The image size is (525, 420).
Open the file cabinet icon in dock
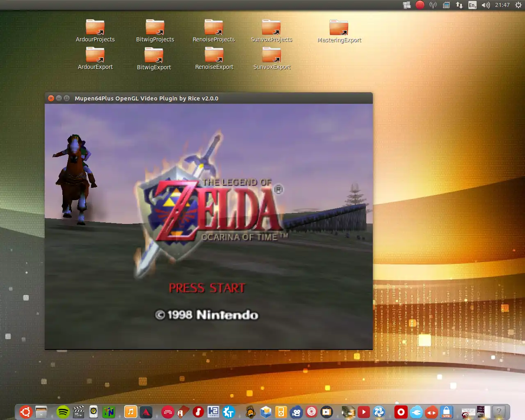[41, 412]
